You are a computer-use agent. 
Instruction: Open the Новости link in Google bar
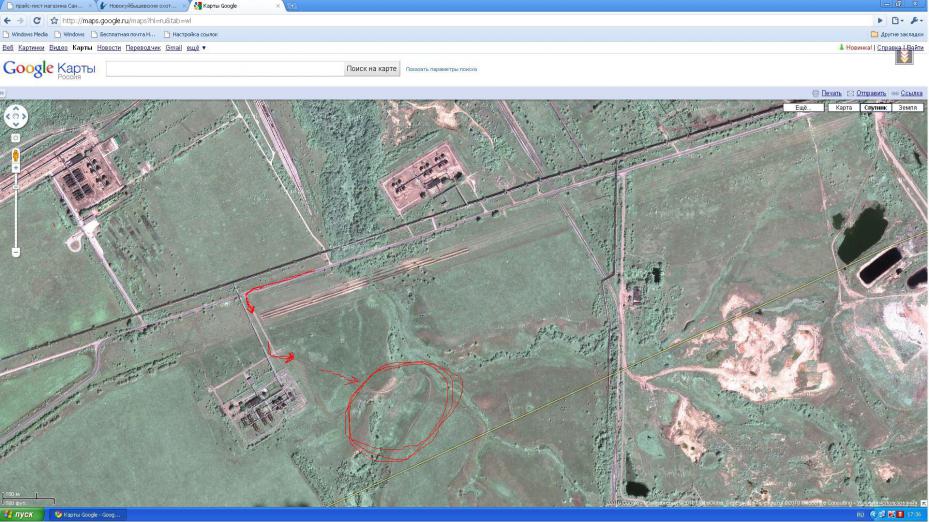(109, 47)
